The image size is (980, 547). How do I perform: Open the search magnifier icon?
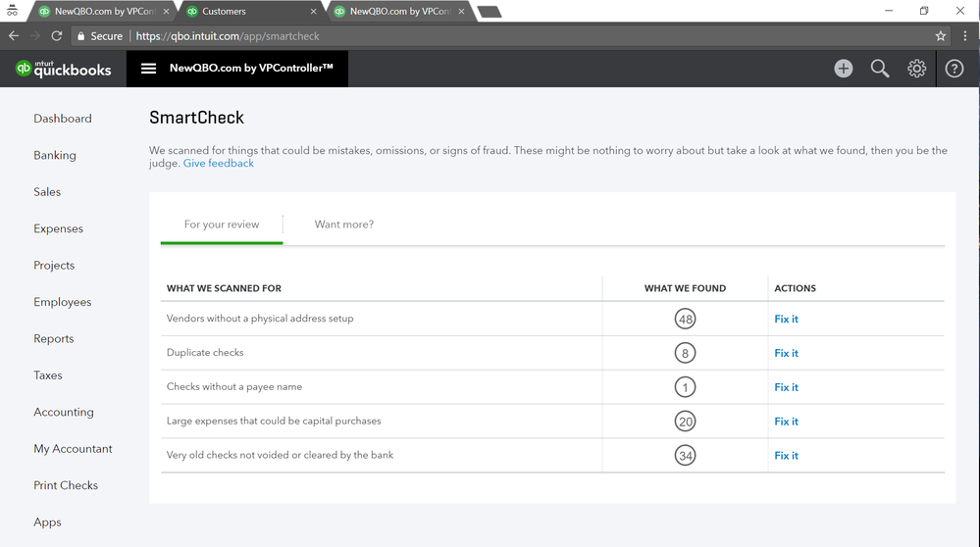[880, 69]
